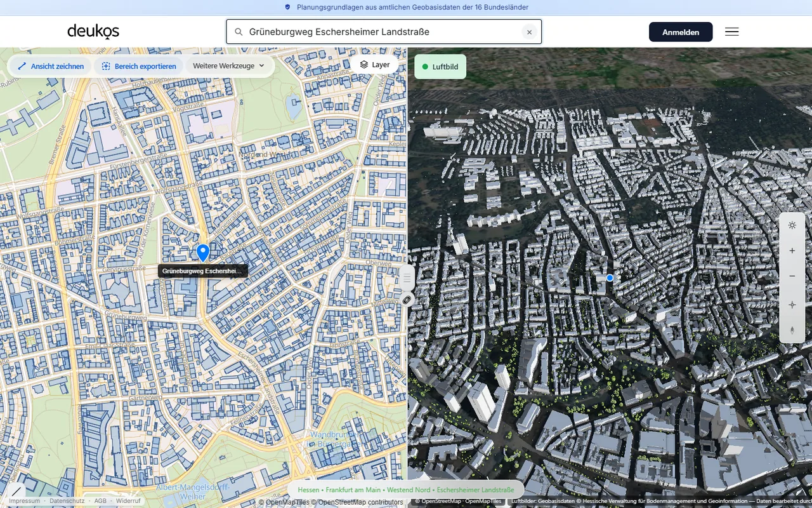Toggle the Luftbild aerial imagery

(440, 67)
